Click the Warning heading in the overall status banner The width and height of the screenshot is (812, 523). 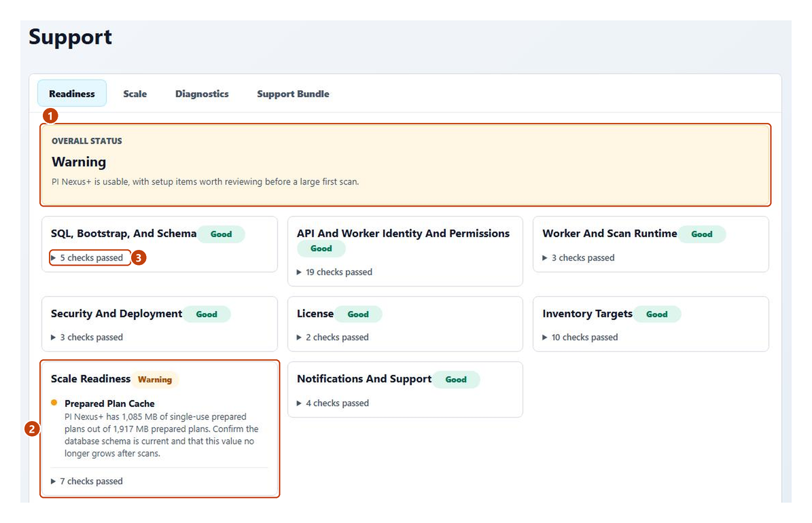click(79, 162)
